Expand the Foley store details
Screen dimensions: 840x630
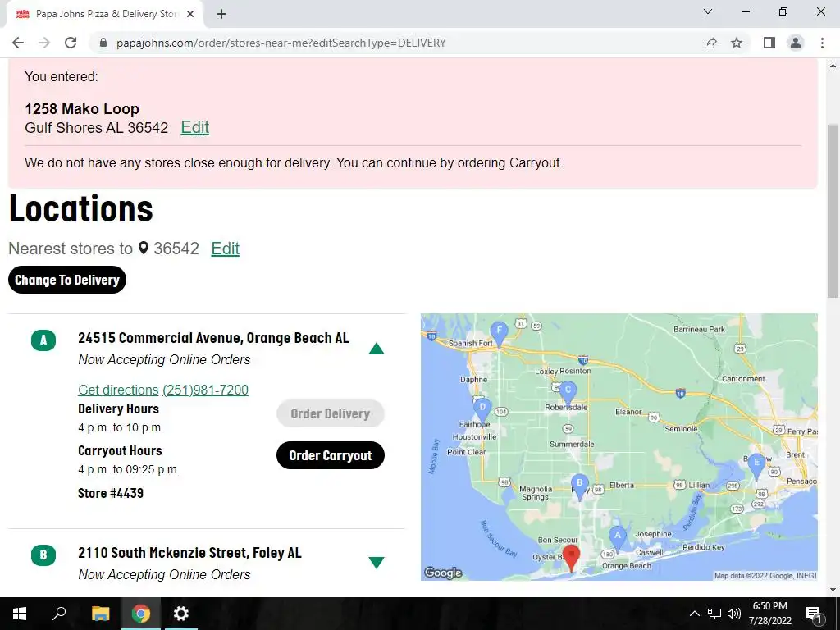coord(377,563)
